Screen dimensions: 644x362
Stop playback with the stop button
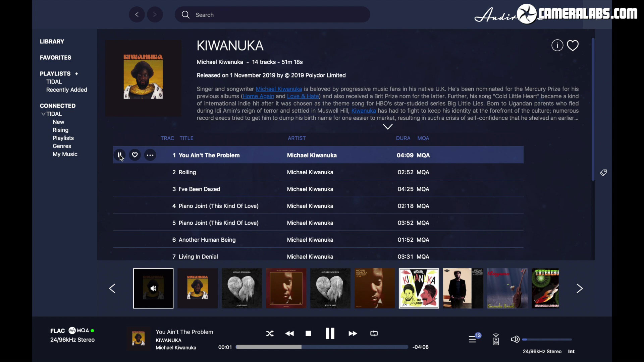(308, 334)
